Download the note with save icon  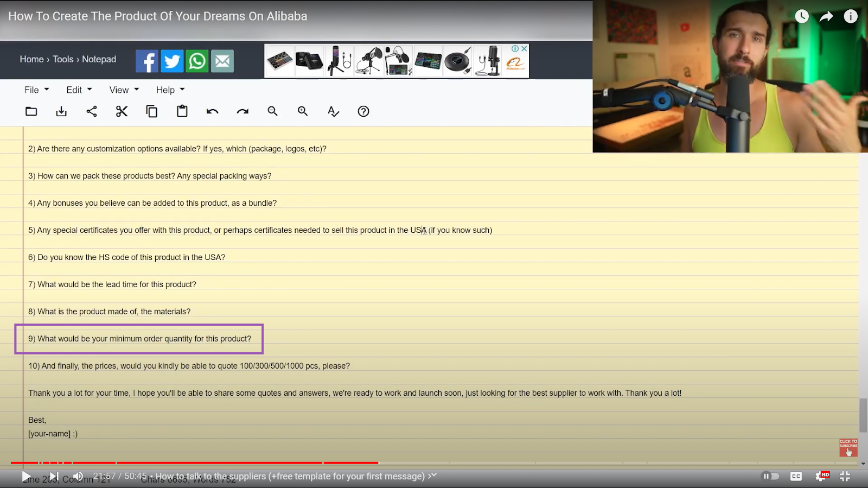click(x=61, y=111)
